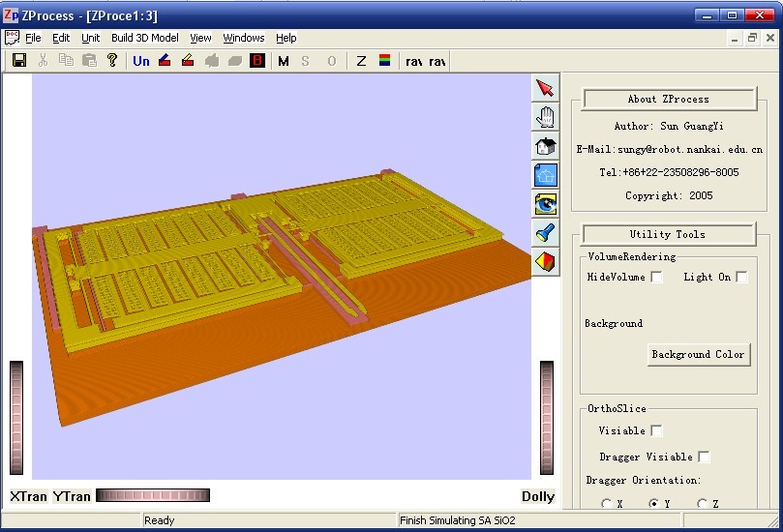Click the Background Color button
783x532 pixels.
point(698,354)
